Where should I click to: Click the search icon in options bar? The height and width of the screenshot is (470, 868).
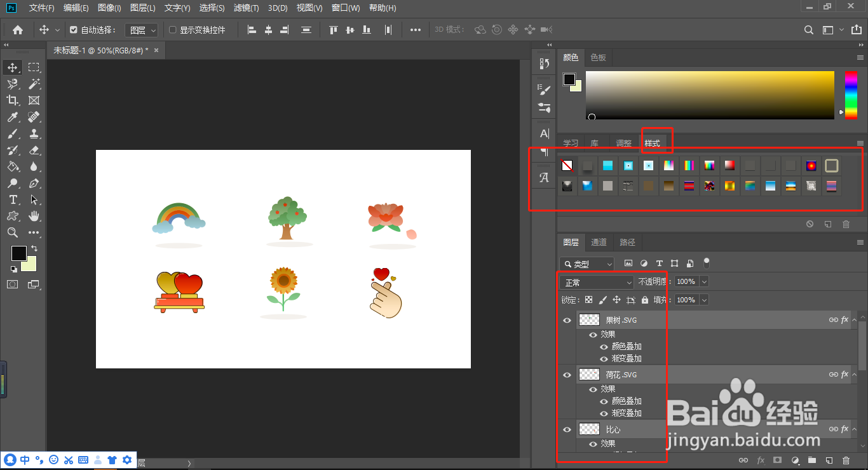click(x=809, y=30)
